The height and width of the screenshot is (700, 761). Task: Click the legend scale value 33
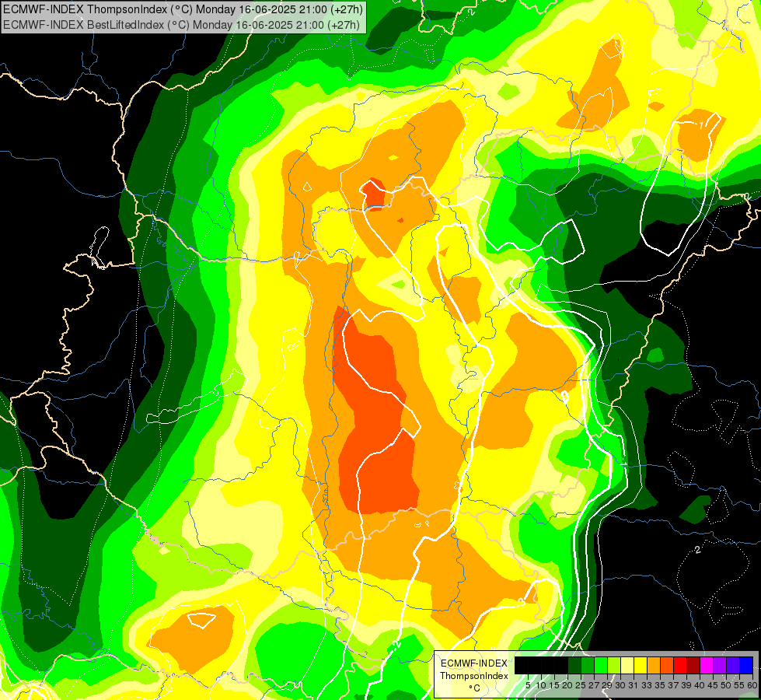coord(647,685)
